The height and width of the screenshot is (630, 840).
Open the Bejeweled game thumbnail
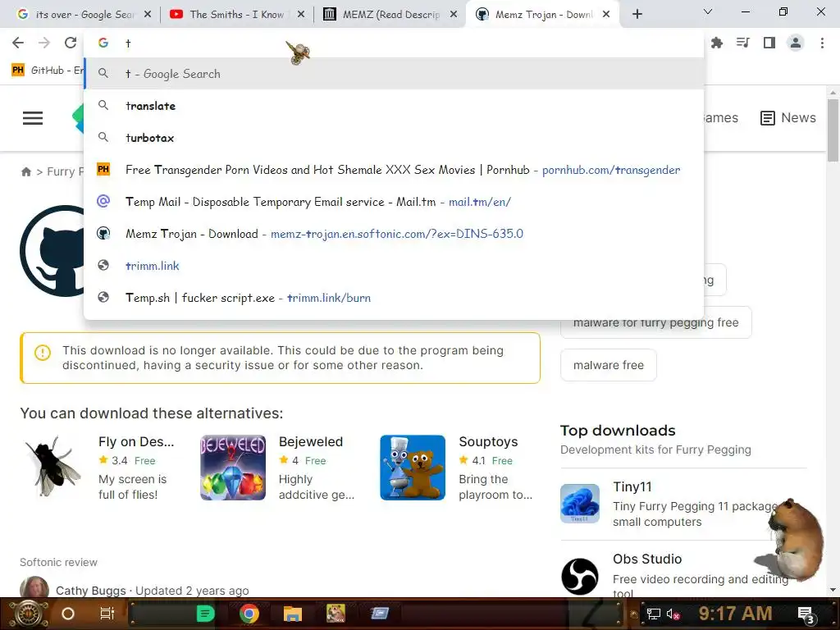[233, 467]
